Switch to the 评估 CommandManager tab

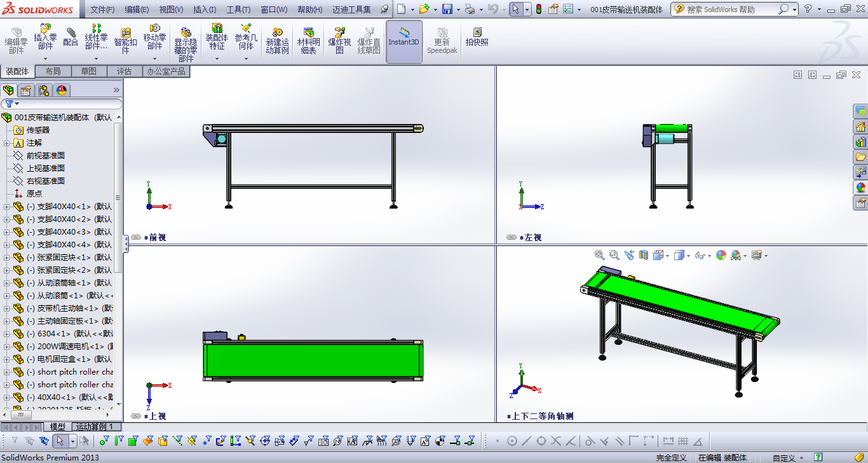point(125,71)
